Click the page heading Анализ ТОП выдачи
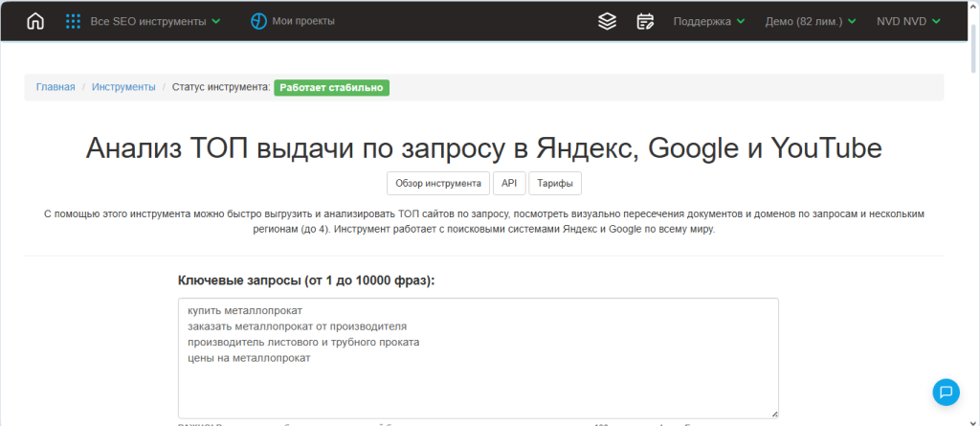The width and height of the screenshot is (980, 426). tap(483, 148)
